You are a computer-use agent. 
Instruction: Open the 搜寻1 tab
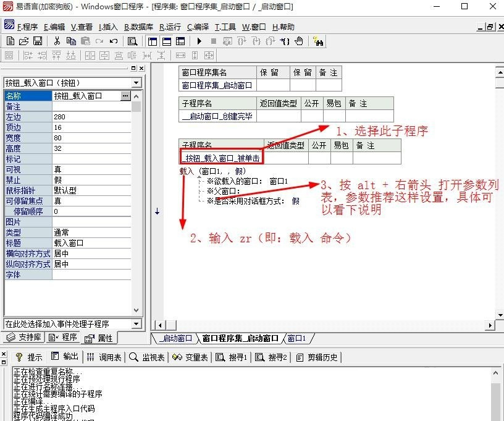click(231, 357)
